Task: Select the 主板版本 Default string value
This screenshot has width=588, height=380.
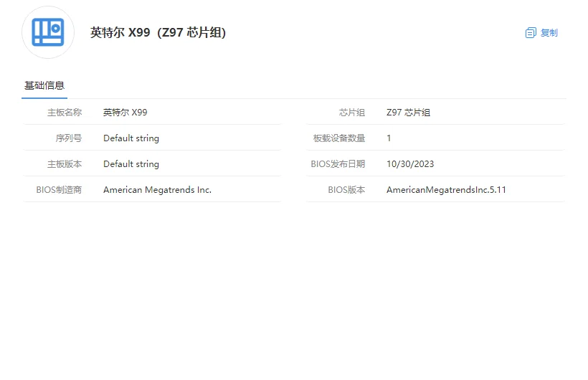Action: [x=131, y=164]
